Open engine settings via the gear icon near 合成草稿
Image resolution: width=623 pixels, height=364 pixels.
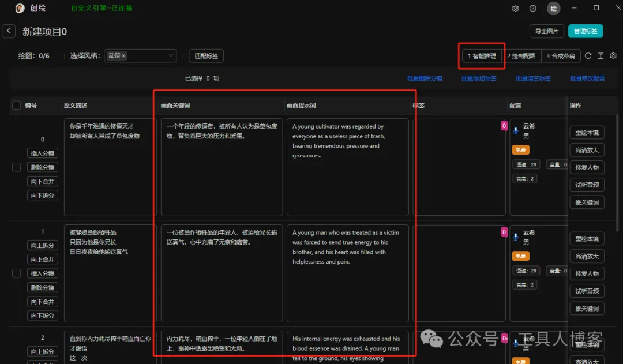pos(613,55)
